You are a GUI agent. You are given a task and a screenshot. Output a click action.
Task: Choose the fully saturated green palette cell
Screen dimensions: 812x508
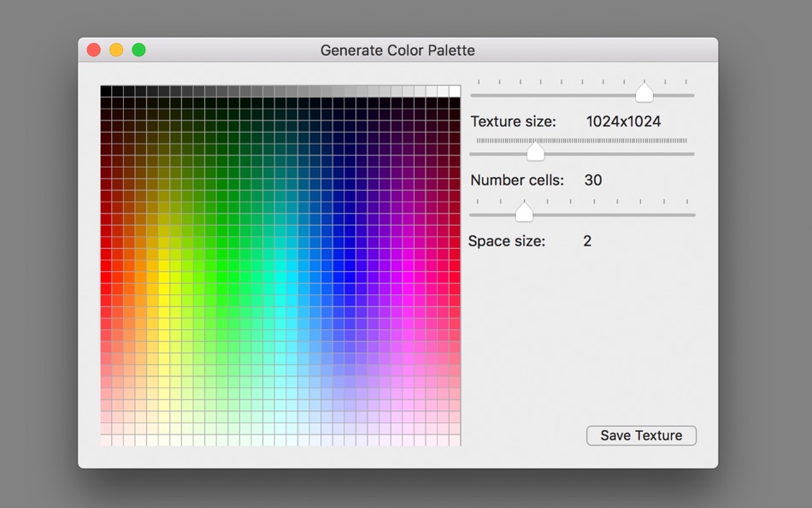point(222,266)
